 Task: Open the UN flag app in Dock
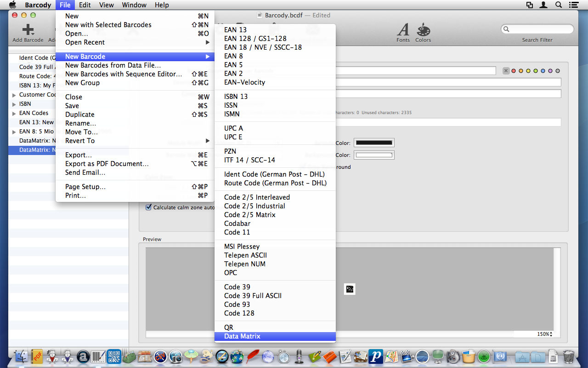pyautogui.click(x=499, y=356)
